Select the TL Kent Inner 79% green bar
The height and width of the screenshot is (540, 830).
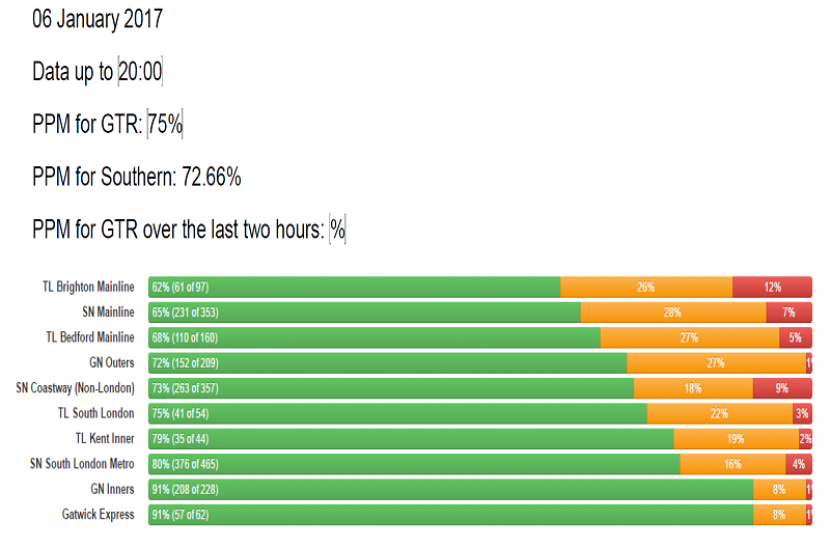411,439
